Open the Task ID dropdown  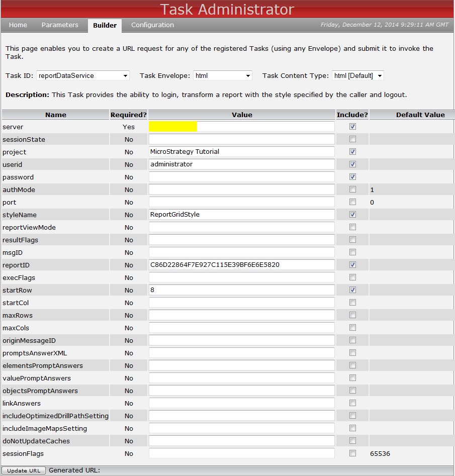pyautogui.click(x=83, y=75)
